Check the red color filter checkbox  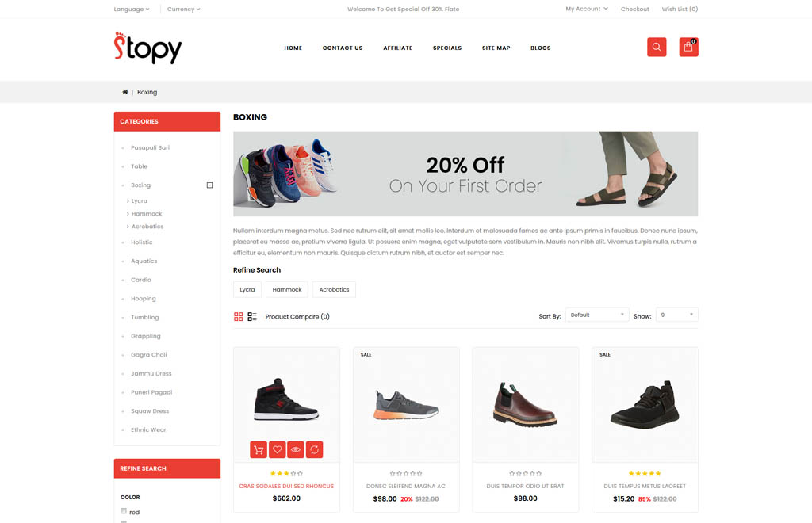click(123, 511)
